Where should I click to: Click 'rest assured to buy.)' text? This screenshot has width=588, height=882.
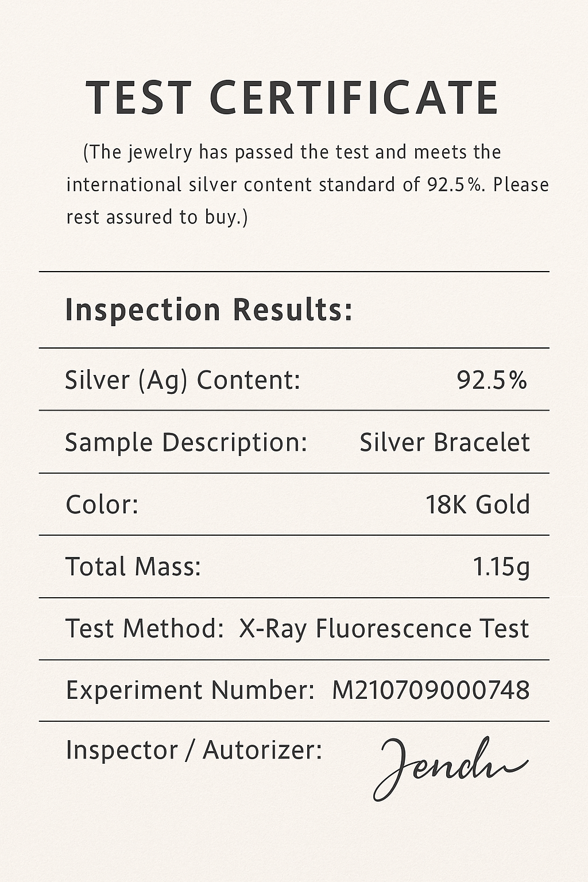click(x=157, y=217)
